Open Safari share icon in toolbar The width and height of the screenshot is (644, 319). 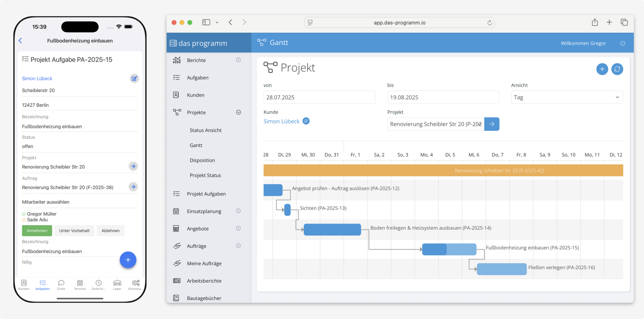pyautogui.click(x=595, y=22)
